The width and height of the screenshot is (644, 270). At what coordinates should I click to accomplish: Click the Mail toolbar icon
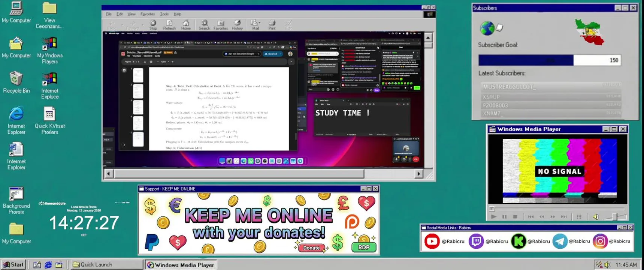tap(255, 25)
